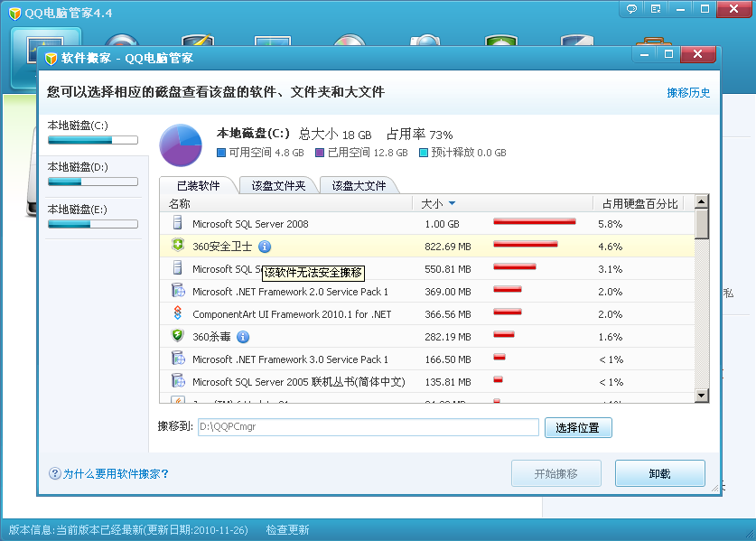Switch to 该盘文件夹 tab

pyautogui.click(x=278, y=186)
